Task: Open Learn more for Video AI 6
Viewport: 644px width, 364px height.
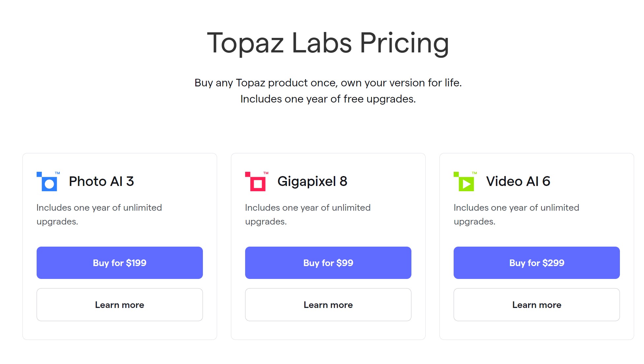Action: pos(536,305)
